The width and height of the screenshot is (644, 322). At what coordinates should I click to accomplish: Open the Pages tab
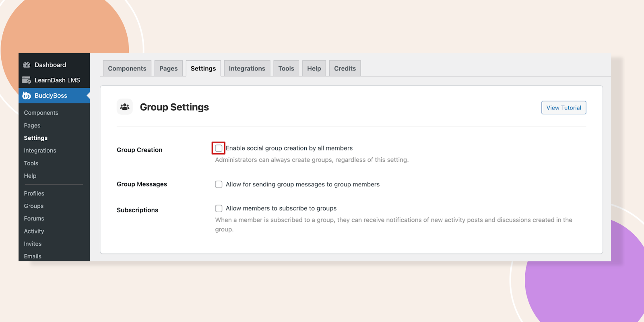(x=168, y=68)
